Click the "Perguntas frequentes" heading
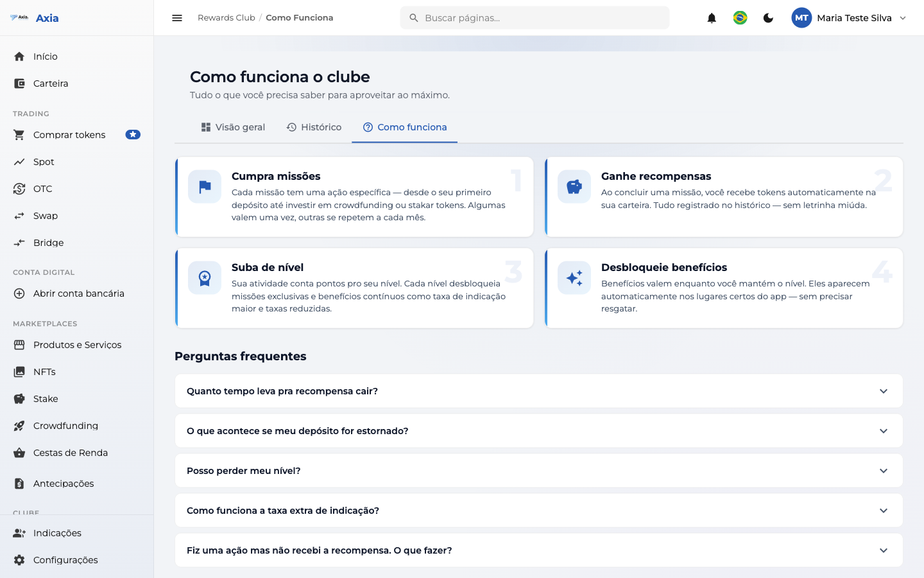924x578 pixels. (241, 356)
